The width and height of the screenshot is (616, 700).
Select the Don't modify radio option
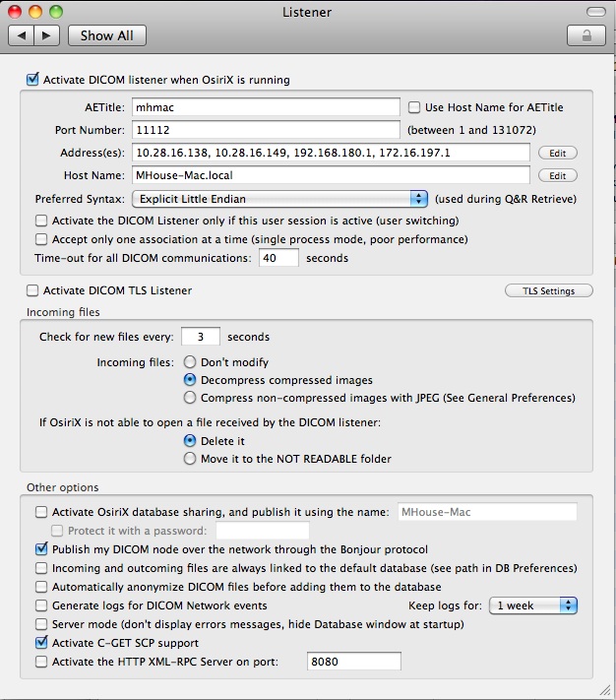point(190,362)
